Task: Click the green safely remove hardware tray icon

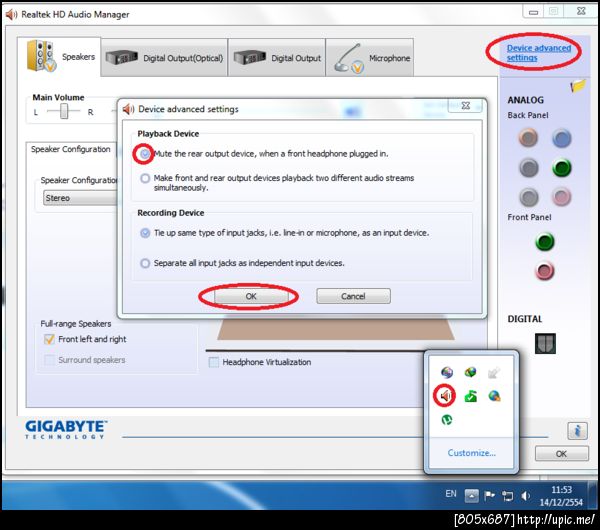Action: [471, 396]
